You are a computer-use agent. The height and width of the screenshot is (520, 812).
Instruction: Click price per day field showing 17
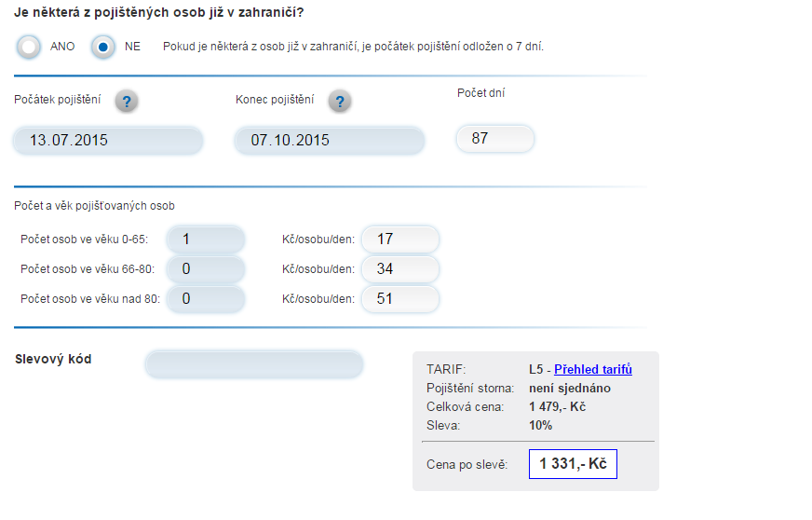click(400, 239)
